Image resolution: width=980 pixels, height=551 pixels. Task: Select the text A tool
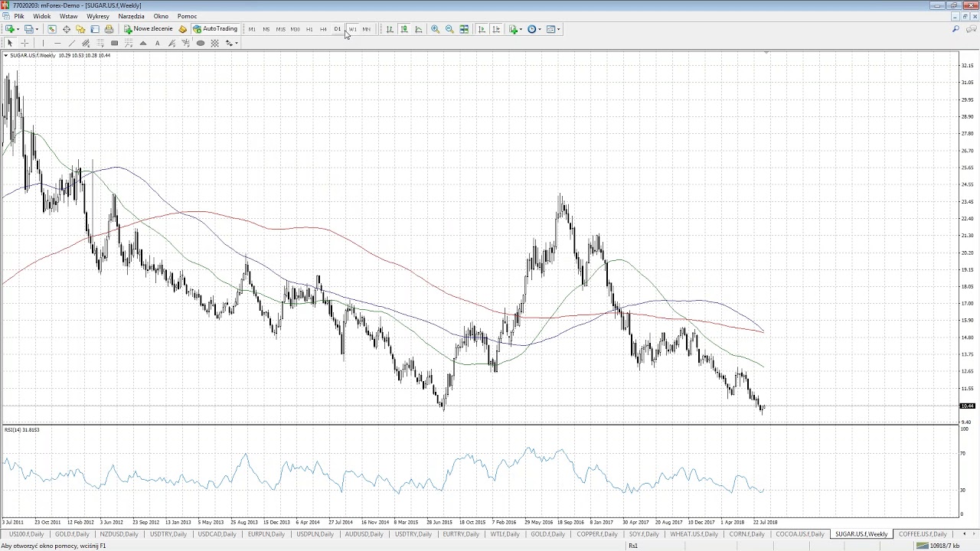[x=157, y=43]
